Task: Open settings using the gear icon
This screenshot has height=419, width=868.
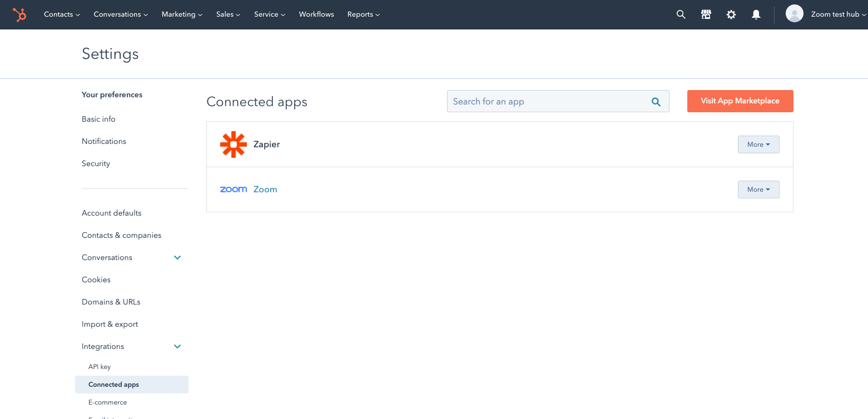Action: (731, 14)
